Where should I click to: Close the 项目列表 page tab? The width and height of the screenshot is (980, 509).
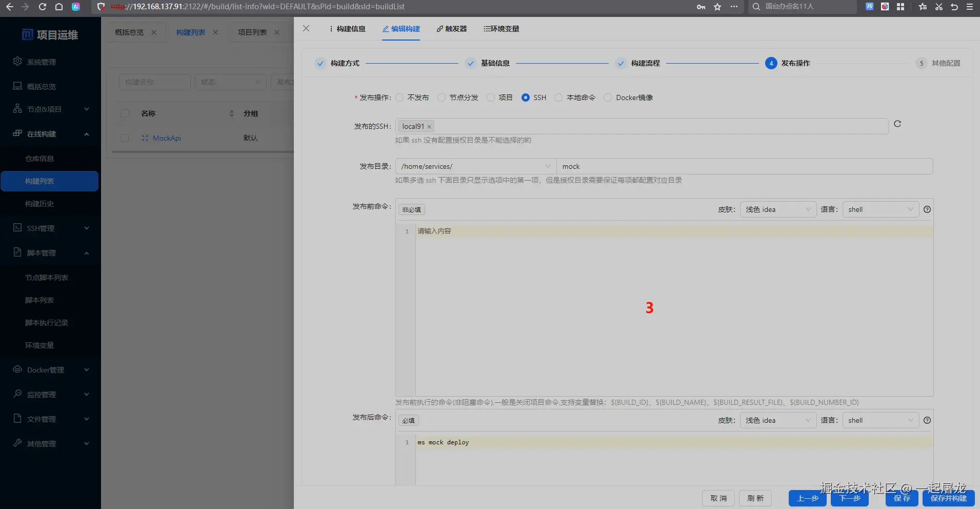[277, 32]
